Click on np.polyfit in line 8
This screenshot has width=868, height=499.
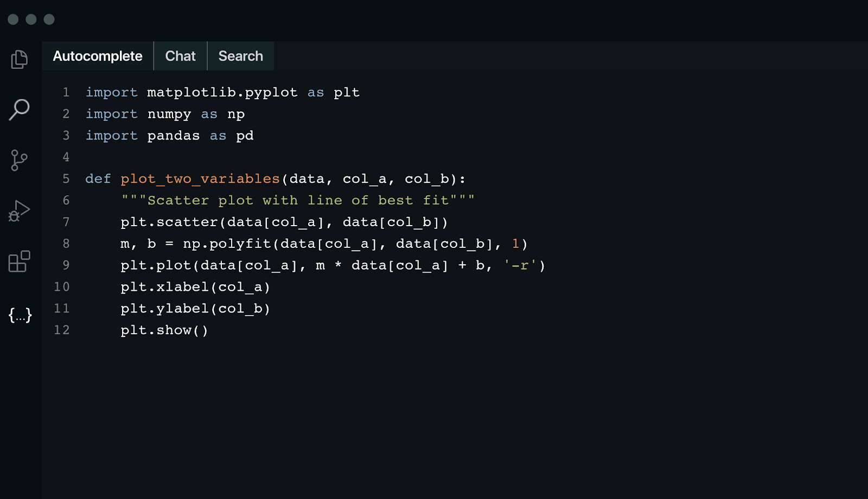pos(227,244)
